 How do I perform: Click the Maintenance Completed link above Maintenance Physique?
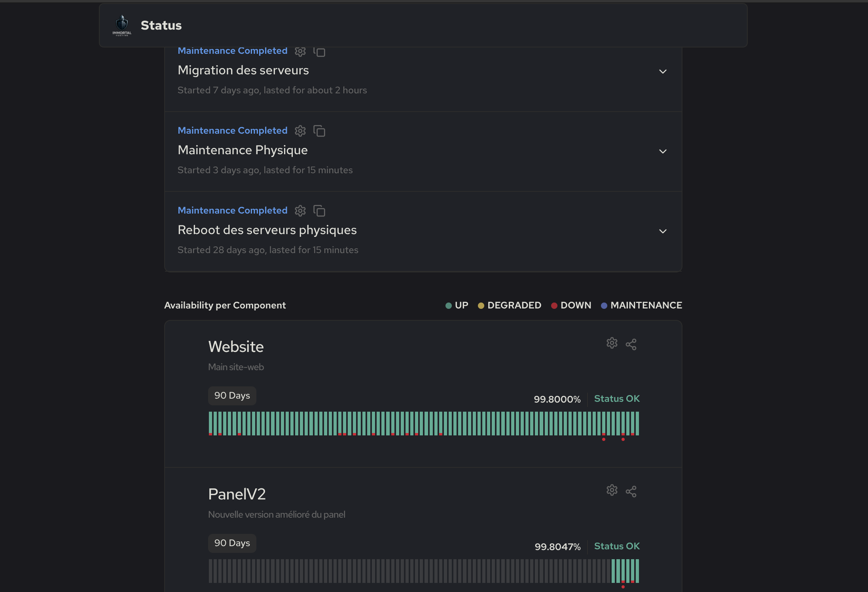tap(233, 131)
